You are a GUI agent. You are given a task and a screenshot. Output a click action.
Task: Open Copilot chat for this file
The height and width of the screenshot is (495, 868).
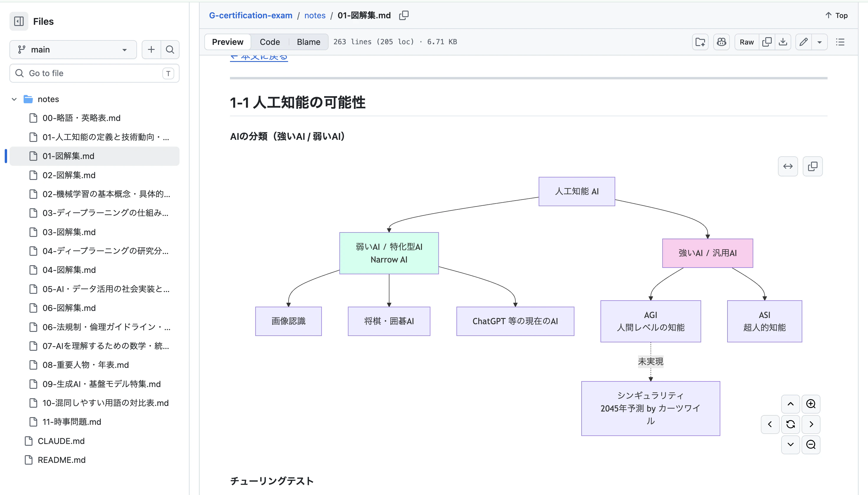[721, 42]
